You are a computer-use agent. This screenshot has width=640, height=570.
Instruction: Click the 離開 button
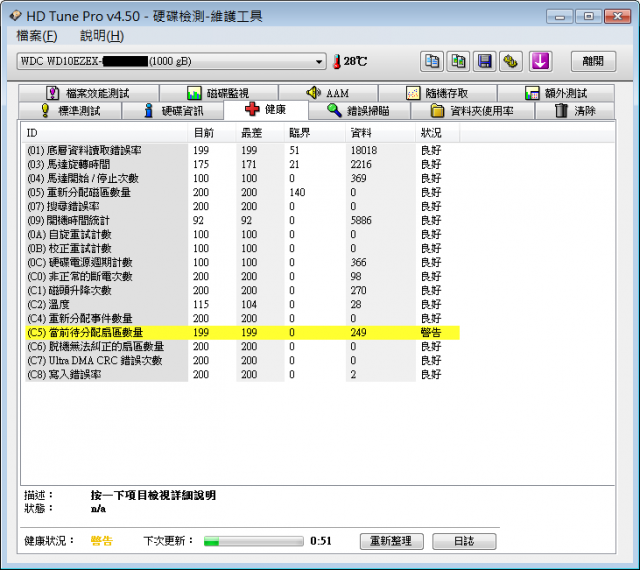click(x=593, y=61)
